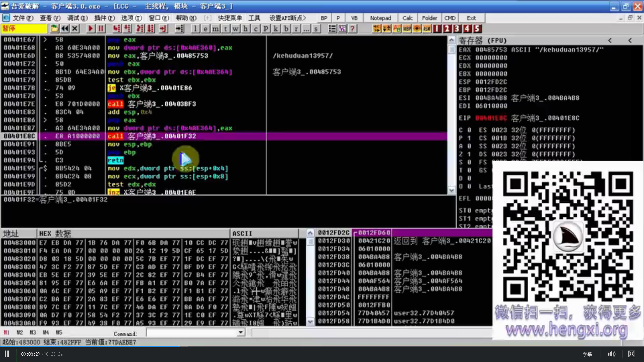Open the 调试 (D) debug menu
The height and width of the screenshot is (362, 644).
(x=77, y=18)
